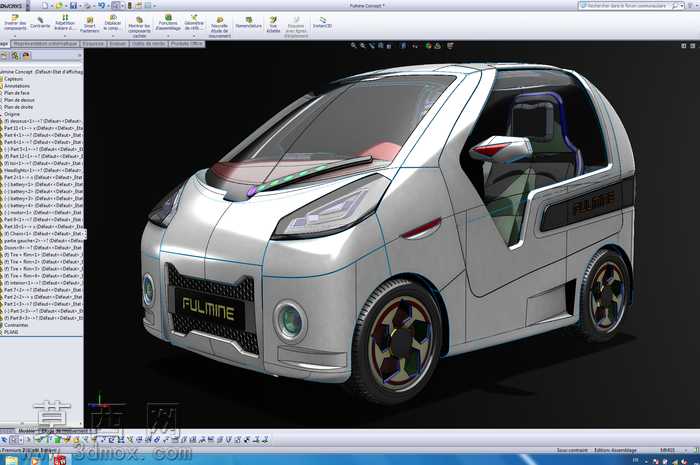700x465 pixels.
Task: Expand dropdown under Fonctions d'assemblage
Action: [x=168, y=36]
